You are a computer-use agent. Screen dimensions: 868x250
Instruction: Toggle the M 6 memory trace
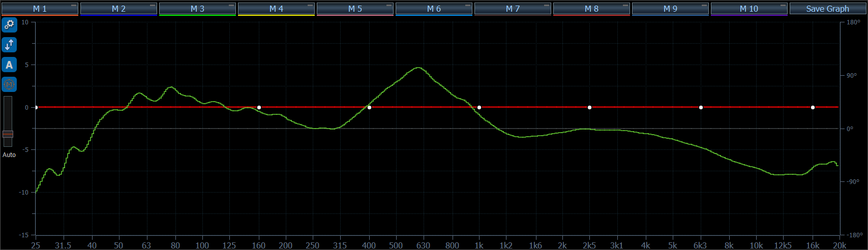433,9
